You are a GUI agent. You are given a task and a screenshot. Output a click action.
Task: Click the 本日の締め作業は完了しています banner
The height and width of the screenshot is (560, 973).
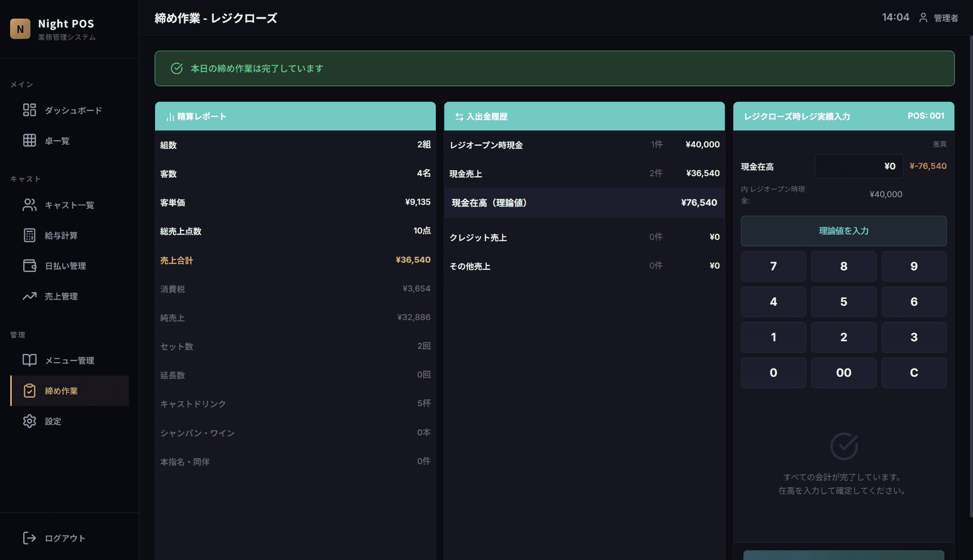[554, 68]
